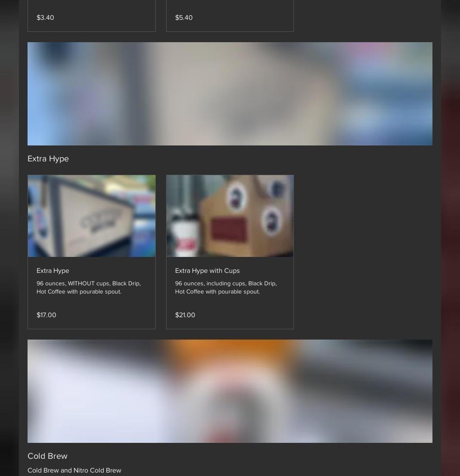Viewport: 460px width, 476px height.
Task: Select the Extra Hype with Cups title
Action: click(x=207, y=271)
